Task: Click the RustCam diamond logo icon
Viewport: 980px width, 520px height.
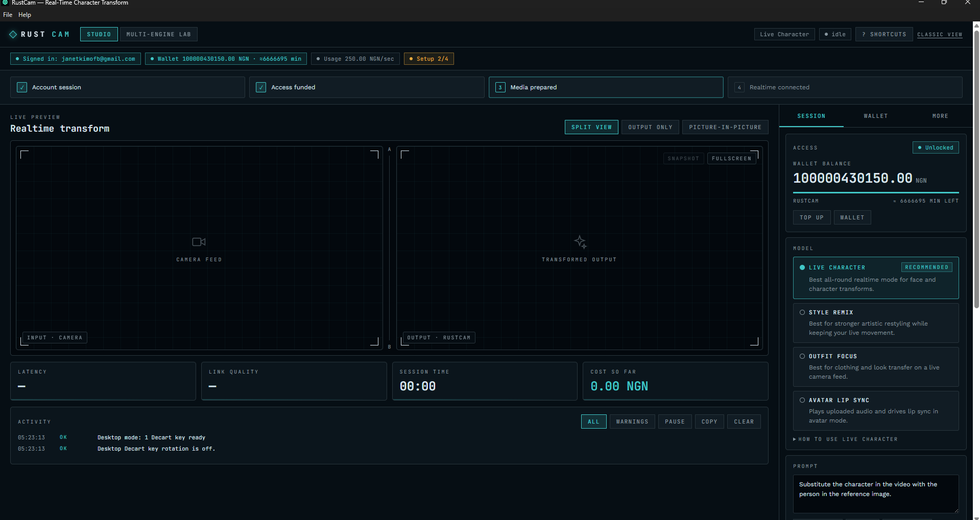Action: [x=13, y=34]
